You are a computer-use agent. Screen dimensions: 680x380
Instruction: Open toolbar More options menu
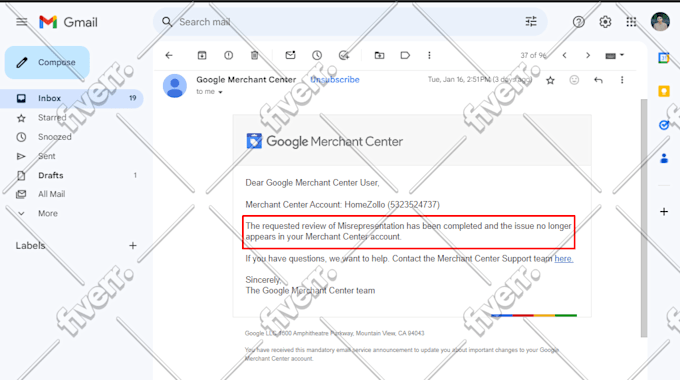click(429, 55)
